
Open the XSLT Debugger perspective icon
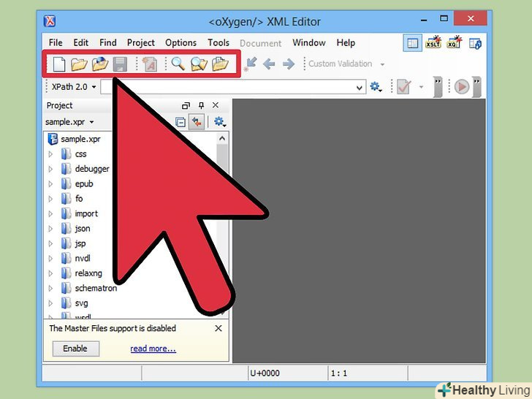tap(433, 42)
